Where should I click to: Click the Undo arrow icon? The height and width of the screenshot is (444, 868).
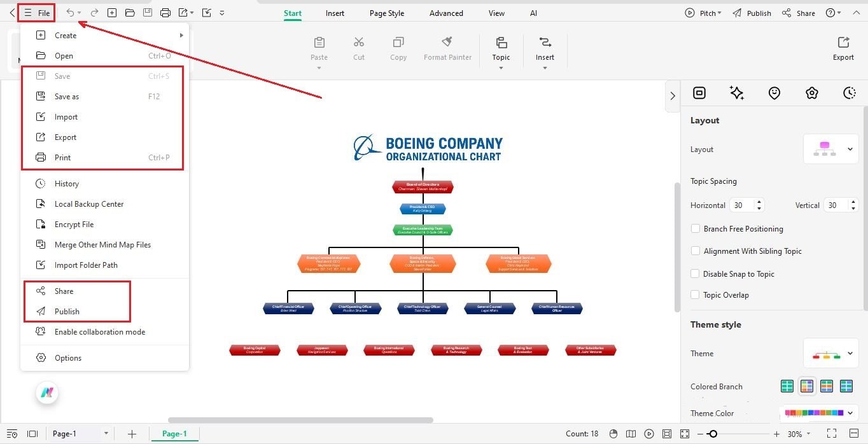tap(70, 13)
